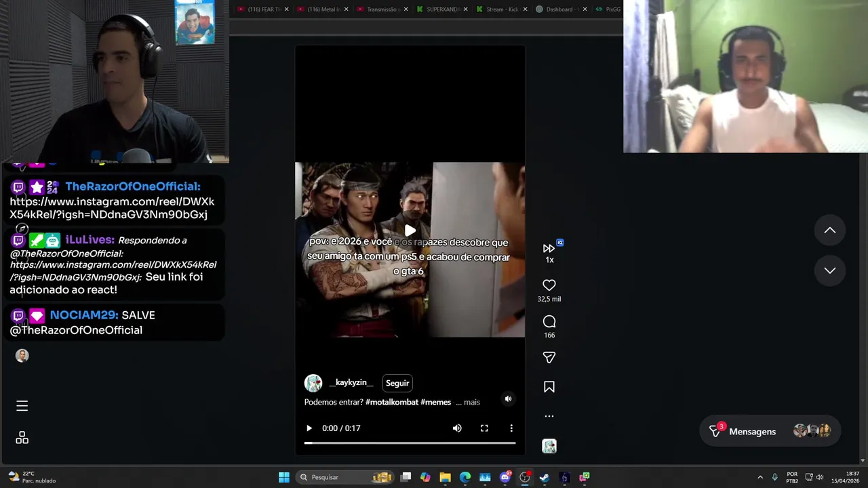Open the Task View taskbar icon
This screenshot has width=868, height=488.
pos(406,477)
